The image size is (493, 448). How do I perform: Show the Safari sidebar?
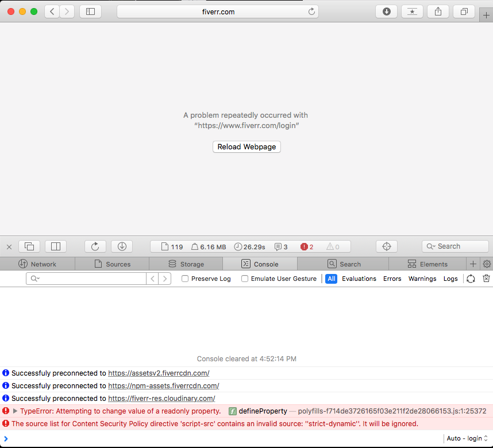click(x=91, y=12)
